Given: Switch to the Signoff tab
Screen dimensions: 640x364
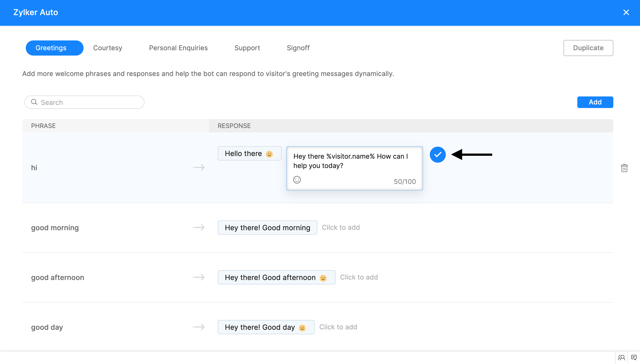Looking at the screenshot, I should [298, 48].
